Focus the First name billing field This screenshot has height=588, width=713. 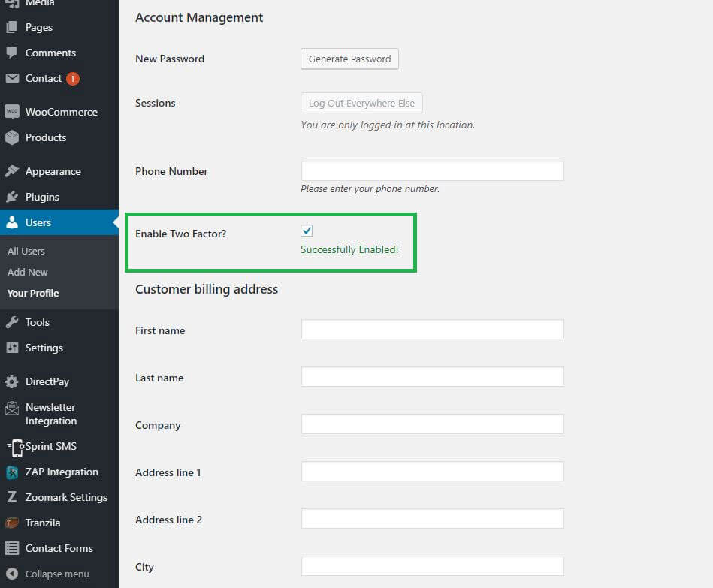point(433,330)
